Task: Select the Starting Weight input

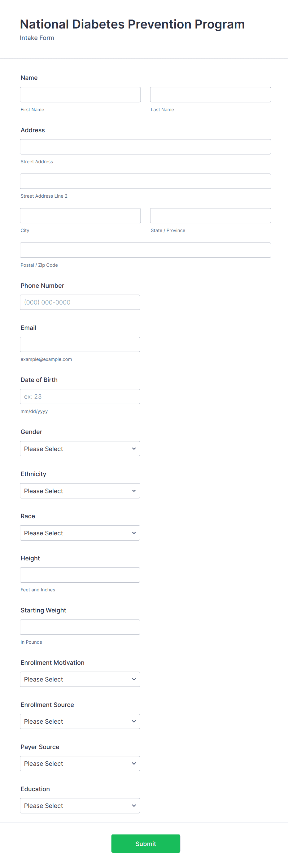Action: pyautogui.click(x=80, y=627)
